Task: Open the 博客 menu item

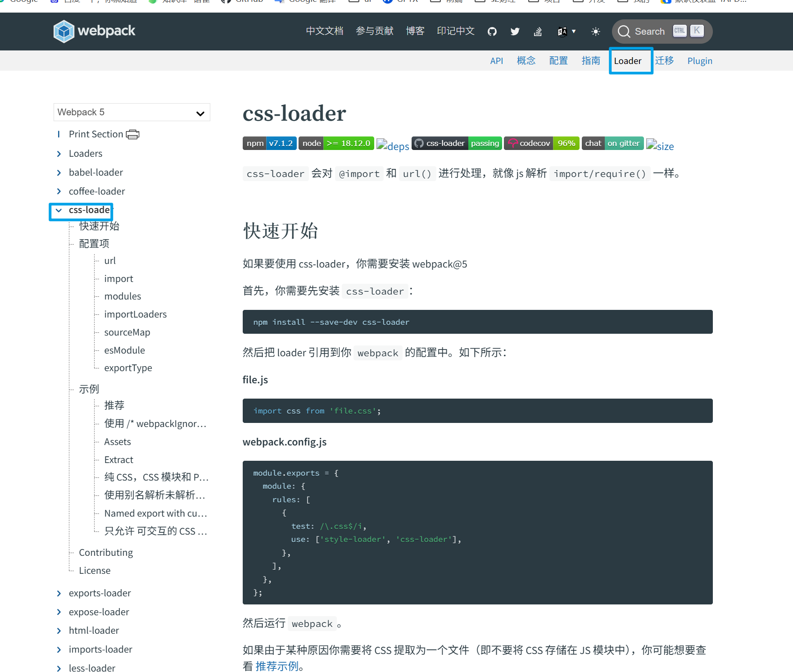Action: 415,31
